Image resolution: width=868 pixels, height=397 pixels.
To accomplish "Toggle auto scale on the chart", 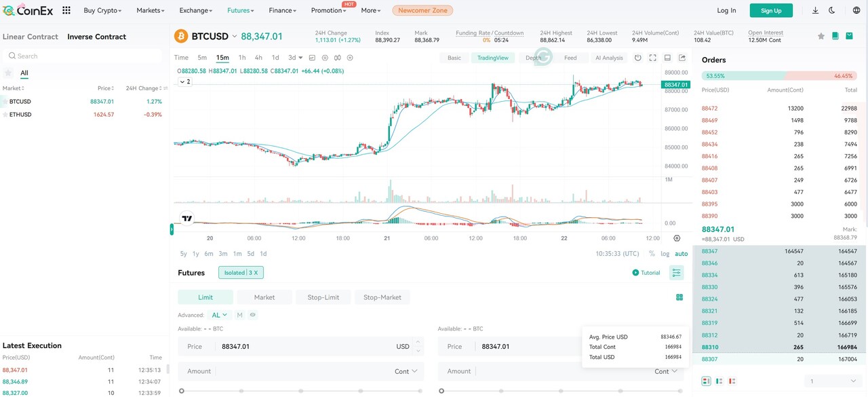I will pyautogui.click(x=681, y=254).
